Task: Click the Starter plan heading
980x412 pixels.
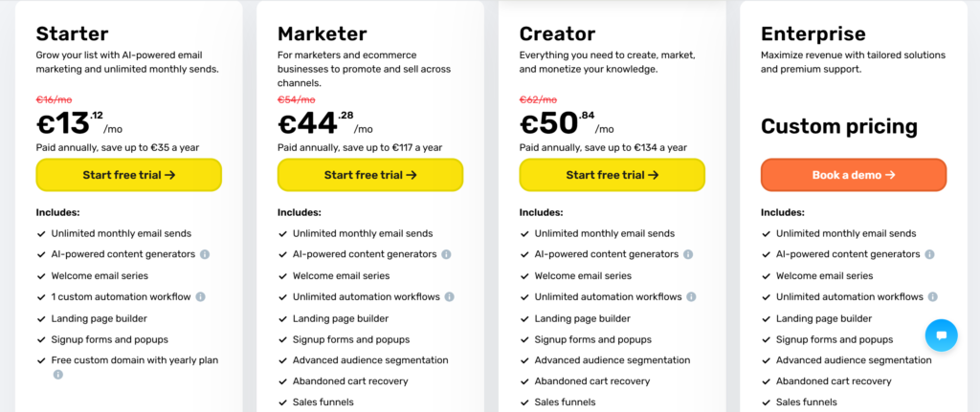Action: (x=73, y=34)
